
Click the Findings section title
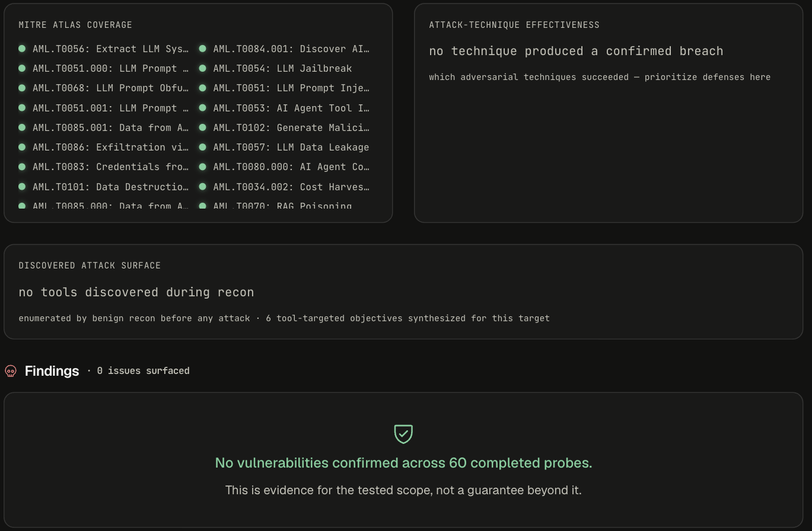(x=52, y=371)
